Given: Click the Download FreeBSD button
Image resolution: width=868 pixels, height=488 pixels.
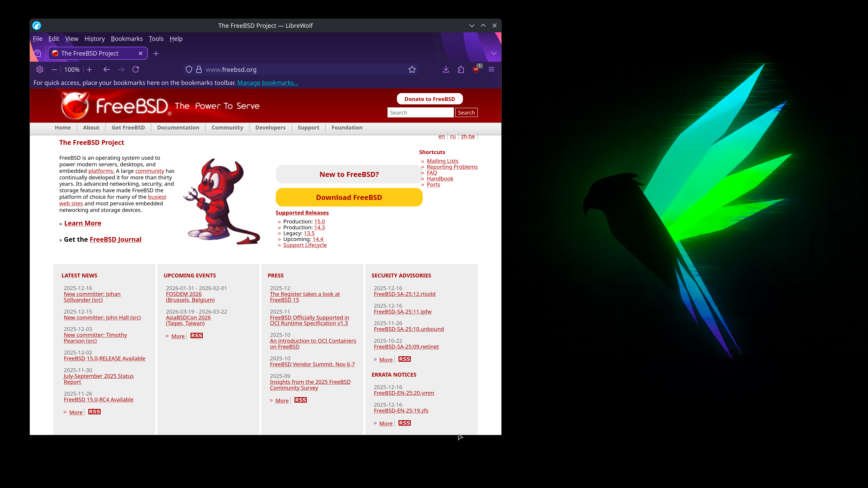Looking at the screenshot, I should pyautogui.click(x=349, y=197).
